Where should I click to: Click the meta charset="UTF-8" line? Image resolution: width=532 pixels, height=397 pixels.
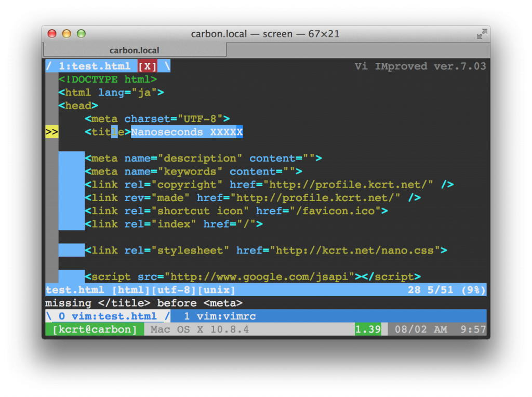pos(157,119)
